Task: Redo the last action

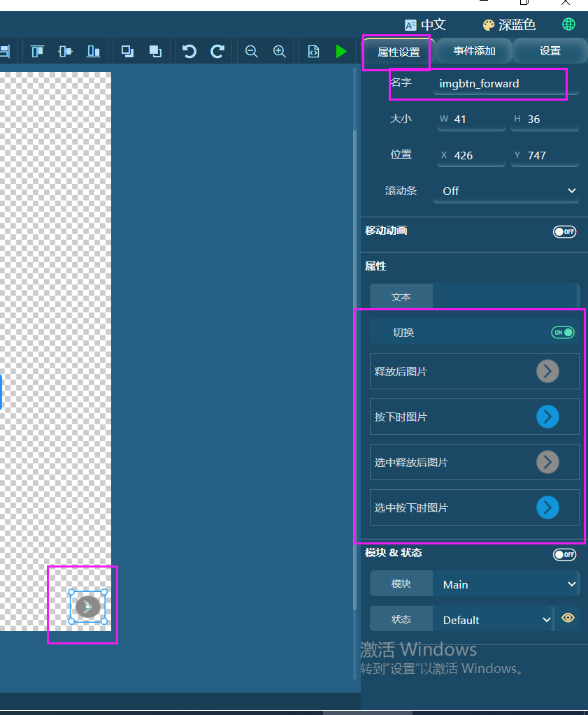Action: pos(217,51)
